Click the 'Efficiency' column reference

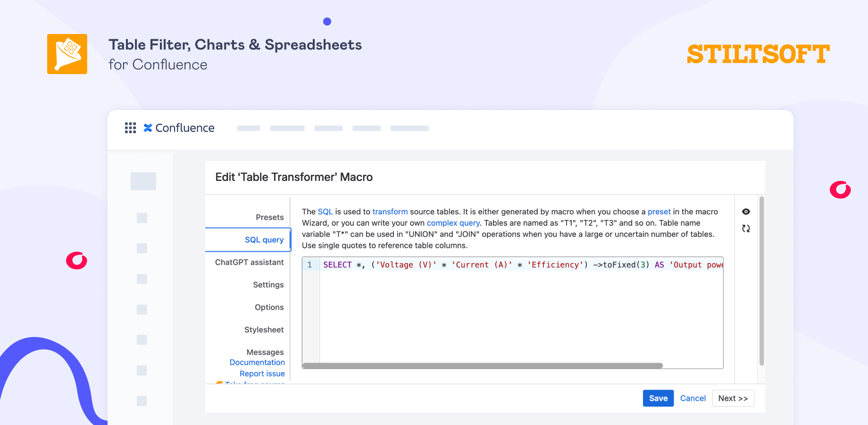pos(555,265)
